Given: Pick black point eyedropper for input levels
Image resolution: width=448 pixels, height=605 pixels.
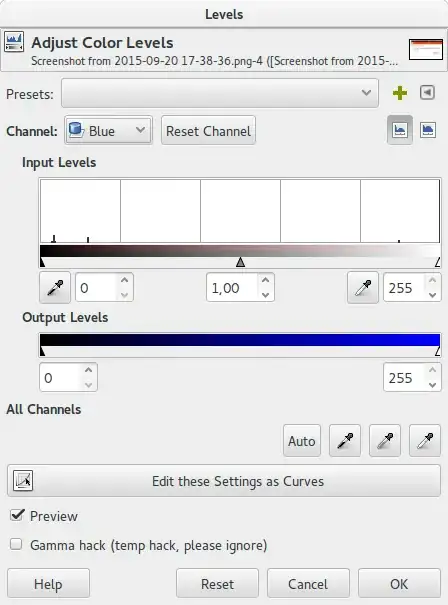Looking at the screenshot, I should click(55, 287).
